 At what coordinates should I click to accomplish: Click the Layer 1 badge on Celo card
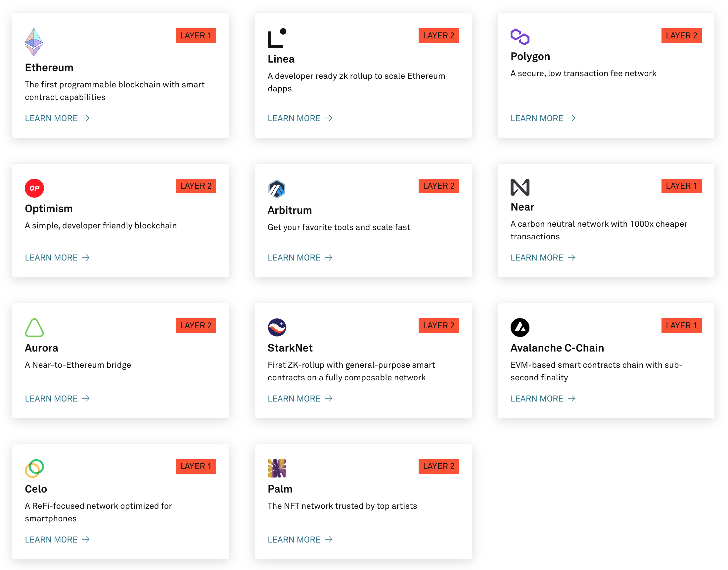[196, 466]
